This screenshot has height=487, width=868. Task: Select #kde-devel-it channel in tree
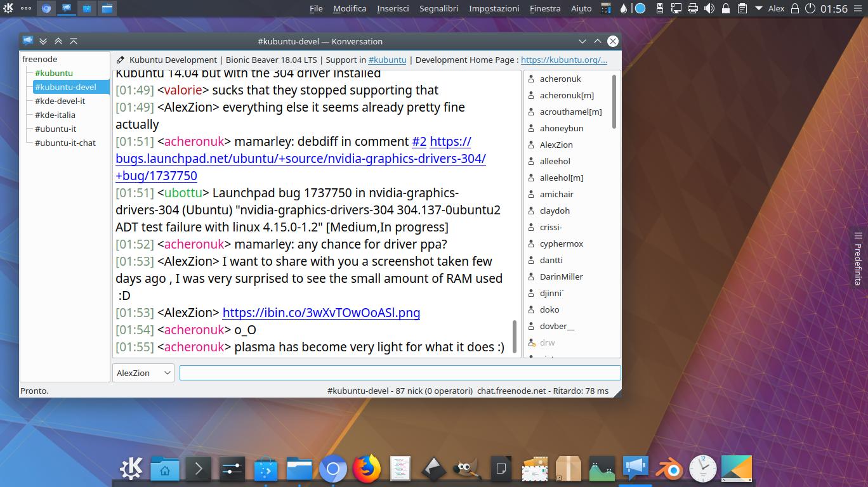[60, 101]
